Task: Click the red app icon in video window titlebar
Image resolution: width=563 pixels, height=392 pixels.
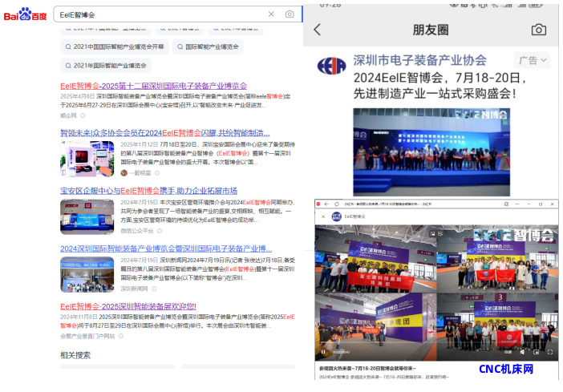Action: pos(318,204)
